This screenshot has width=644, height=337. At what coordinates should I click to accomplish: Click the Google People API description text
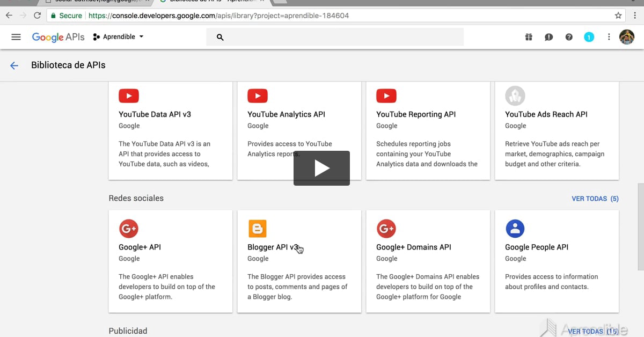click(551, 282)
